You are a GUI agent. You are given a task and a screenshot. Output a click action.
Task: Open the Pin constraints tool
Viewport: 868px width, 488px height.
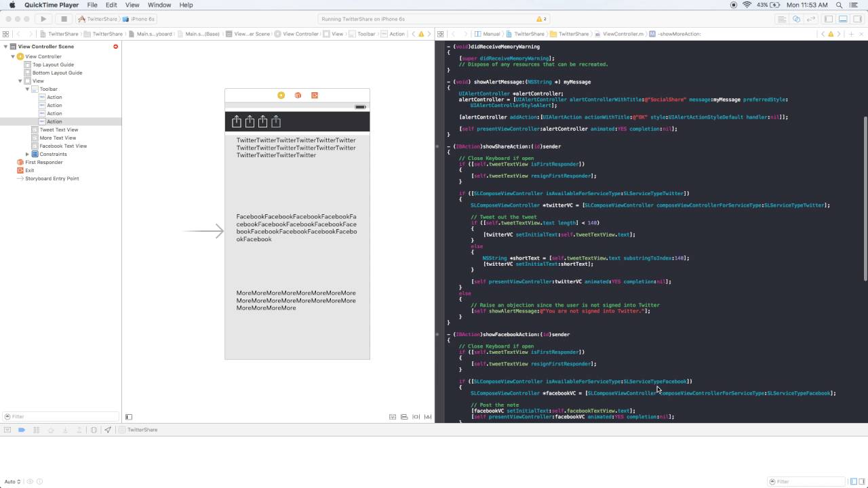click(x=416, y=417)
